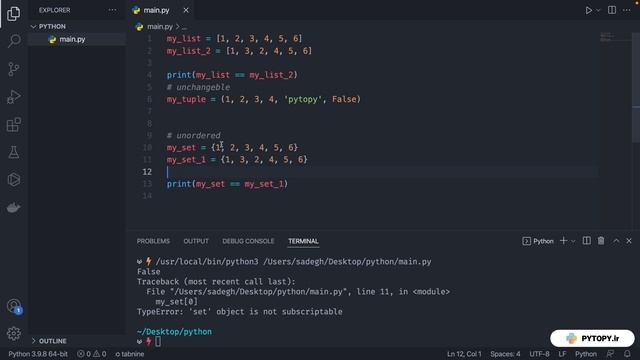
Task: Run the Python file with play button
Action: (588, 10)
